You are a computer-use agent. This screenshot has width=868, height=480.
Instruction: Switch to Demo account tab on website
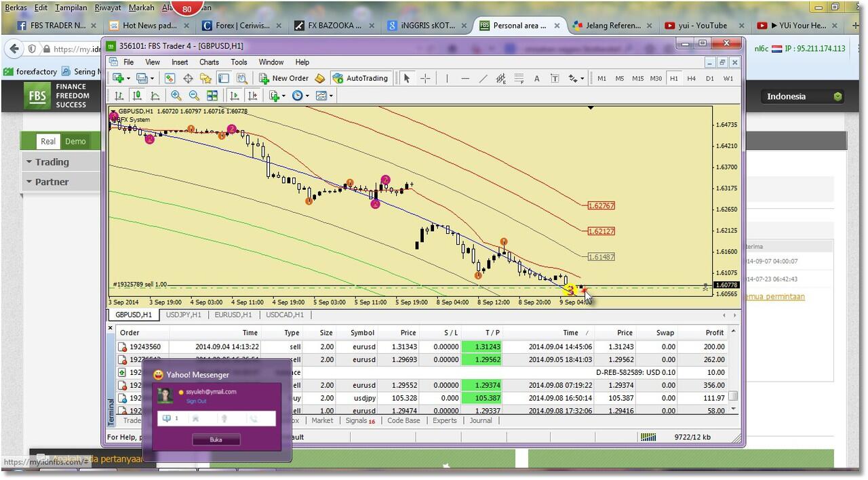pos(75,141)
